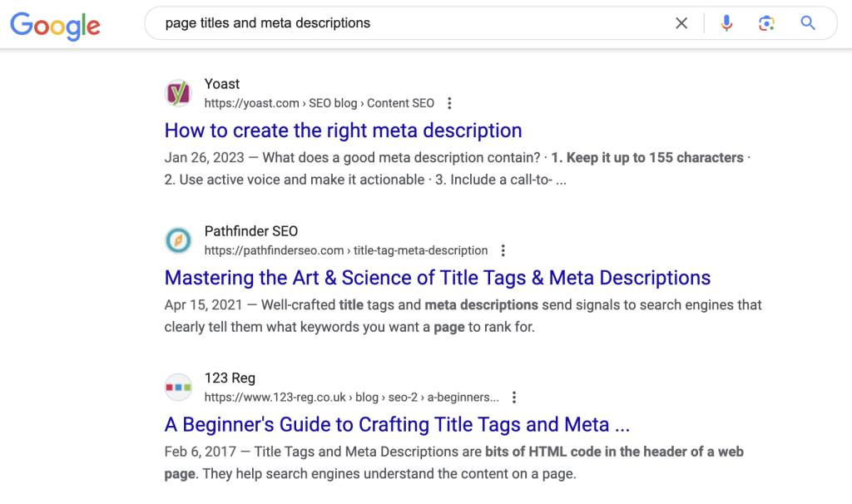Click the pathfinderseo.com breadcrumb URL
Viewport: 852px width, 504px height.
coord(345,250)
